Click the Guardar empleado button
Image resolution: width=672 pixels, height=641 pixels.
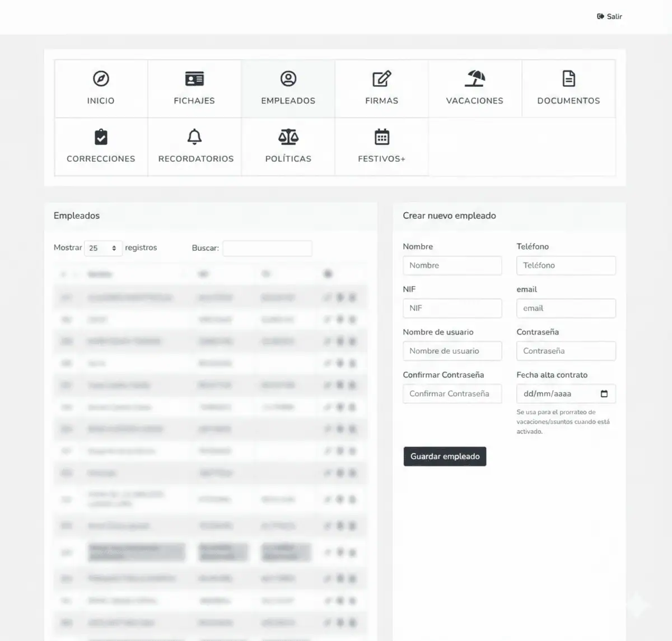(445, 456)
